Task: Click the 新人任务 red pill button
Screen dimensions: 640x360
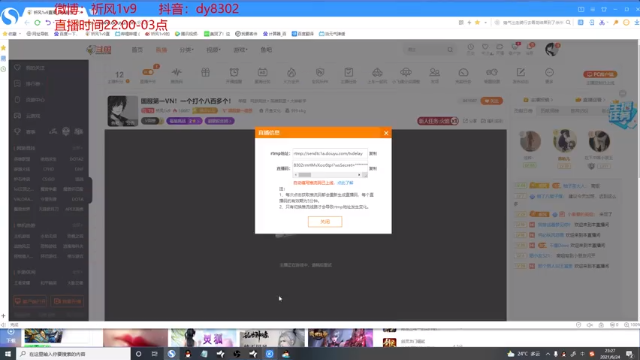Action: (x=438, y=121)
